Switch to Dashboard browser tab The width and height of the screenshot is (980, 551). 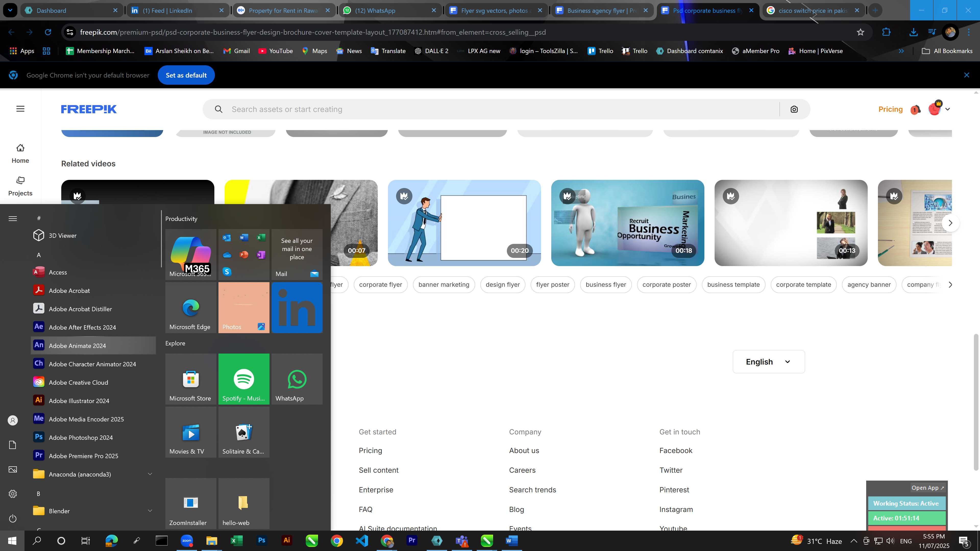click(71, 11)
